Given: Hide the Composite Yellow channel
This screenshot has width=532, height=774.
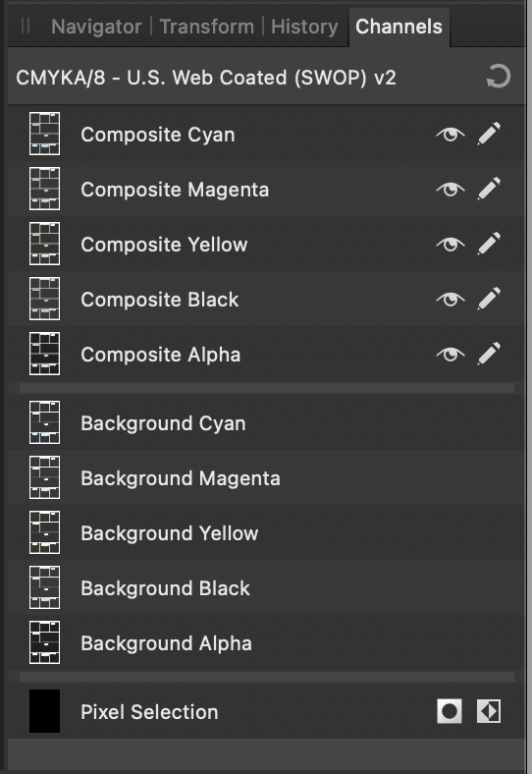Looking at the screenshot, I should pos(451,245).
